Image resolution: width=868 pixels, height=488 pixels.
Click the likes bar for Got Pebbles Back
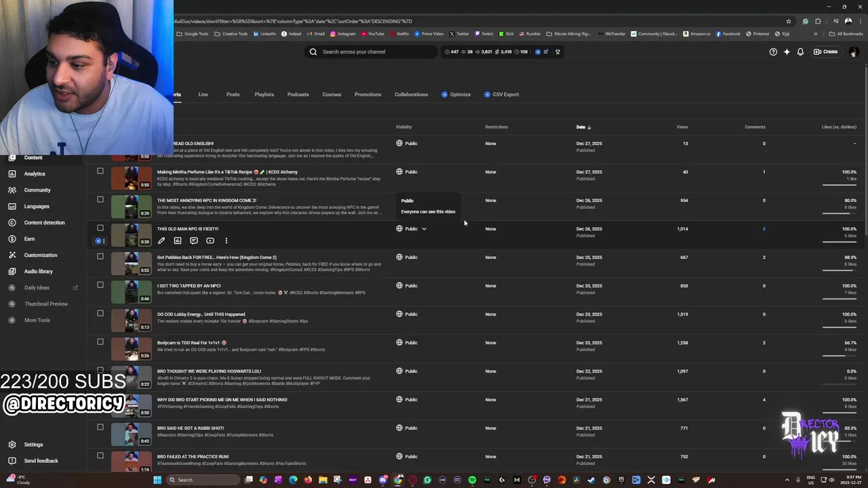pos(839,270)
